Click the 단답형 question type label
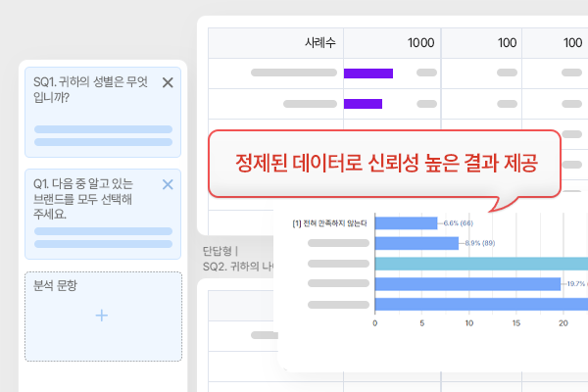The height and width of the screenshot is (392, 588). click(218, 251)
